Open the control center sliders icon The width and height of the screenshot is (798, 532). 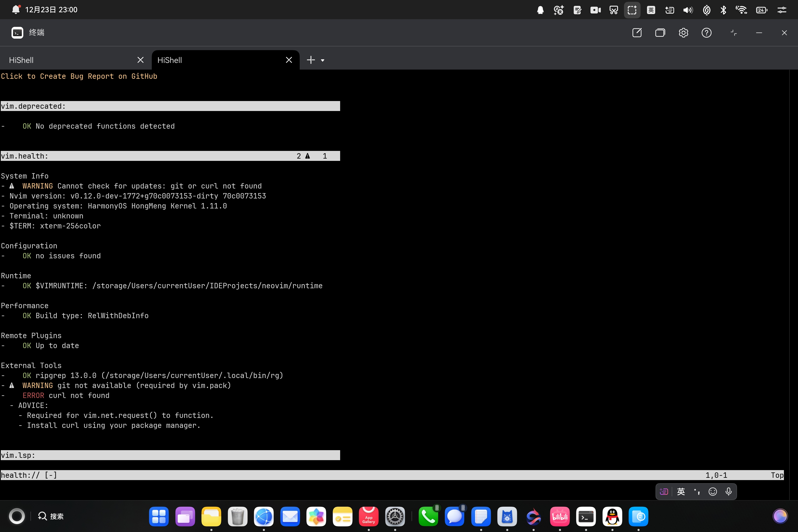click(x=782, y=10)
